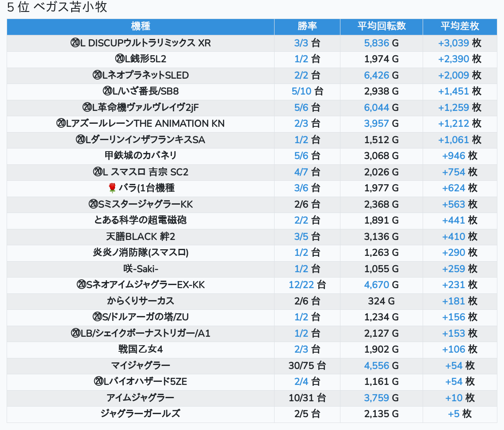Click the +3,039 枚 average difference value
504x430 pixels.
click(x=459, y=43)
